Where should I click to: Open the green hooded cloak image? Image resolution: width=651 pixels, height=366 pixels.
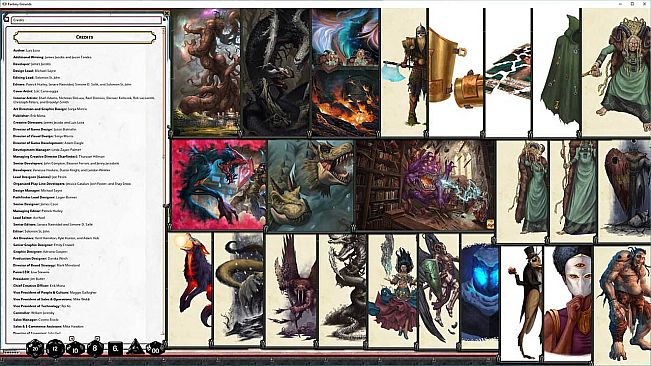tap(557, 73)
